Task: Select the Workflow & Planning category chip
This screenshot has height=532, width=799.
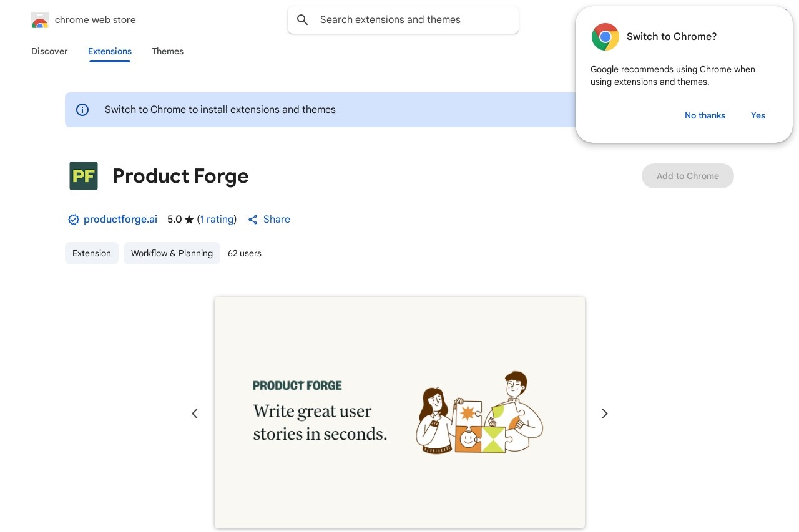Action: [172, 253]
